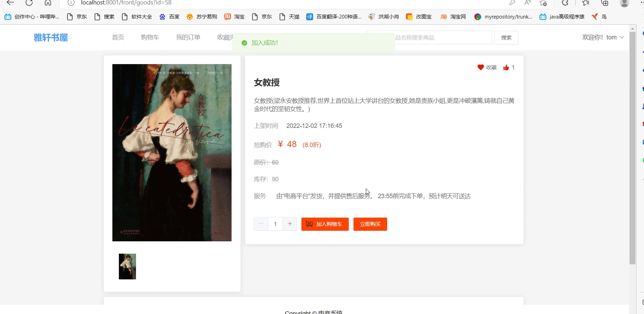
Task: Click the 搜索 search button
Action: (x=506, y=38)
